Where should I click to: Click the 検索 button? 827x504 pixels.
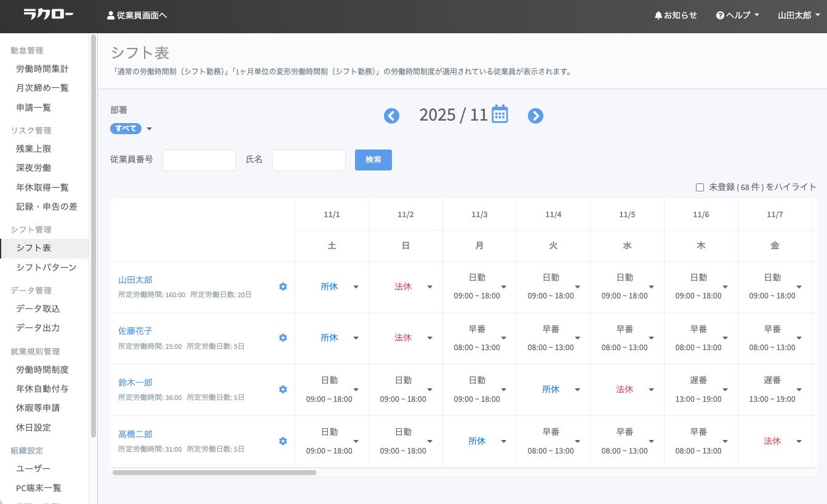click(x=374, y=160)
